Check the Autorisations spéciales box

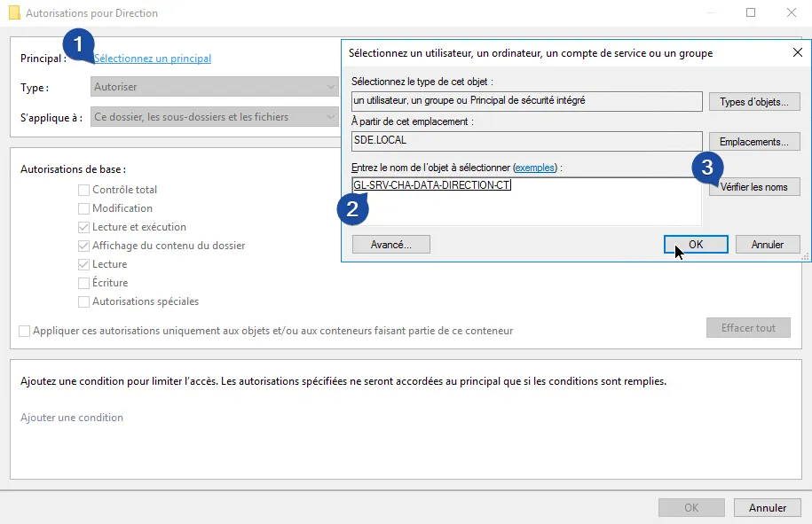point(84,301)
